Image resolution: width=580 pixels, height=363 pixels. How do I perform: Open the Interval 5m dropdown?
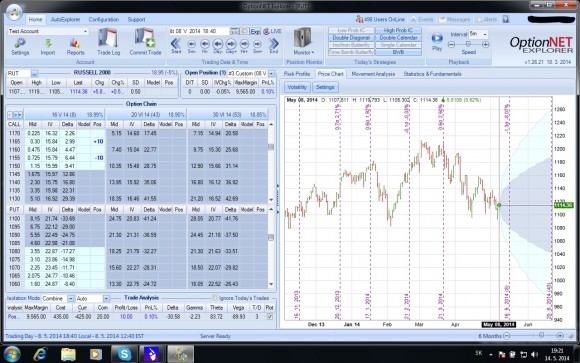(485, 34)
